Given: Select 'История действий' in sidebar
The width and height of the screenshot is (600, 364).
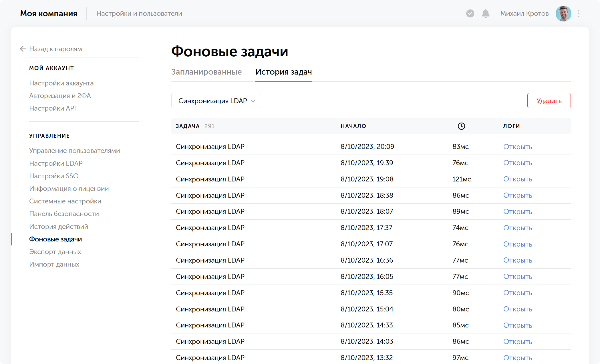Looking at the screenshot, I should tap(58, 226).
